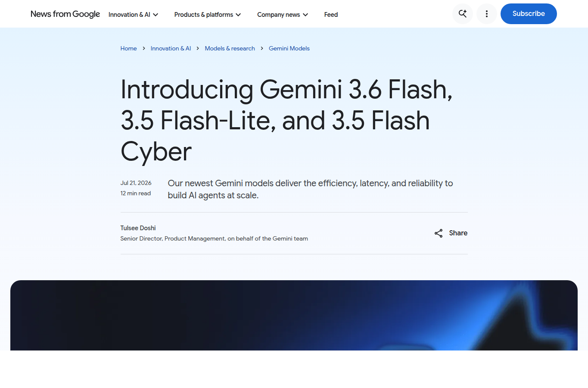Click author name Tulsee Doshi
This screenshot has height=388, width=588.
pyautogui.click(x=138, y=228)
